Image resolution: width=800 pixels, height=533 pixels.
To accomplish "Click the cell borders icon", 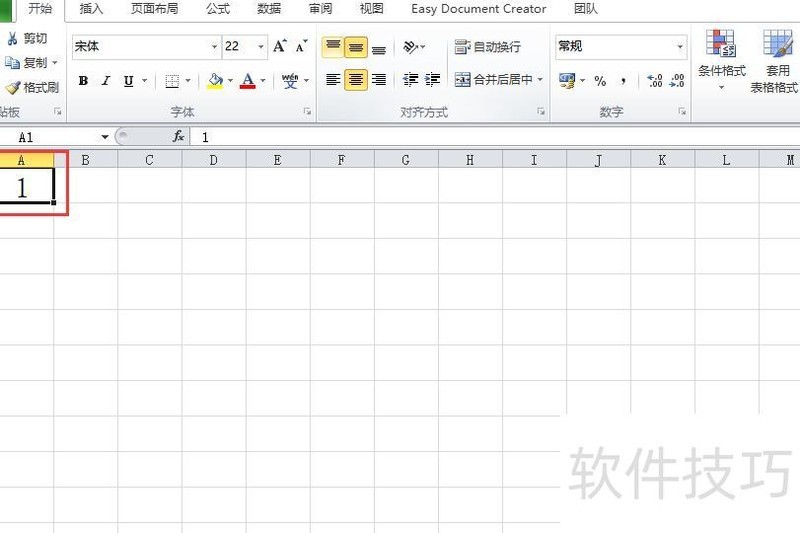I will coord(172,81).
